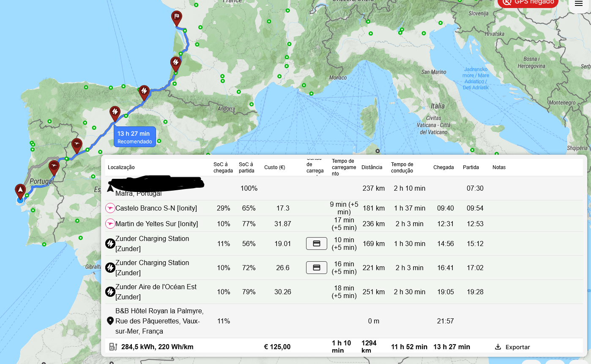Image resolution: width=591 pixels, height=364 pixels.
Task: Click charging card icon in 19.01 cost row
Action: click(316, 244)
